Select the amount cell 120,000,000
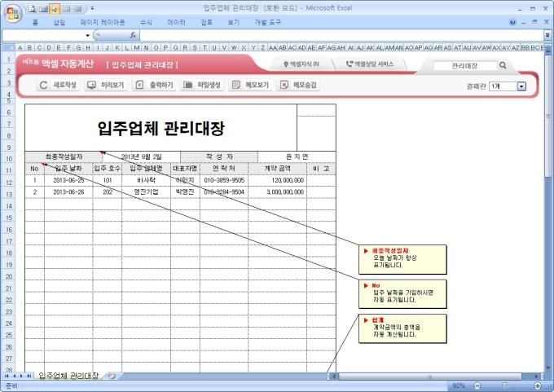The image size is (554, 392). tap(277, 181)
